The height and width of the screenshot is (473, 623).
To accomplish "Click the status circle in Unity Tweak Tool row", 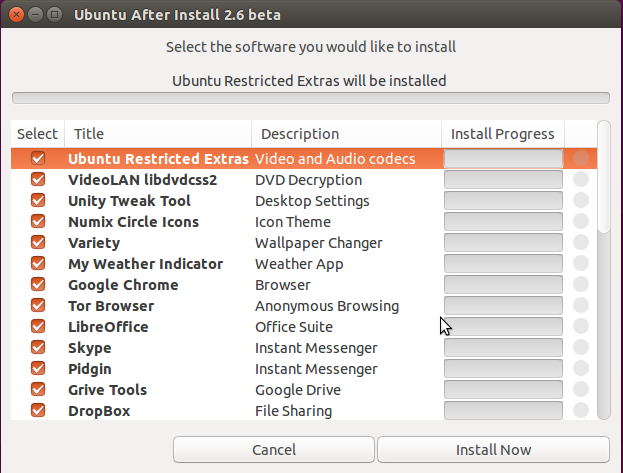I will point(581,200).
